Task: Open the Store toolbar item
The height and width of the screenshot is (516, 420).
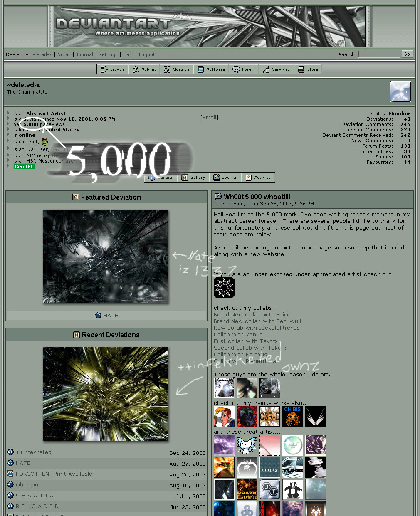Action: click(308, 69)
